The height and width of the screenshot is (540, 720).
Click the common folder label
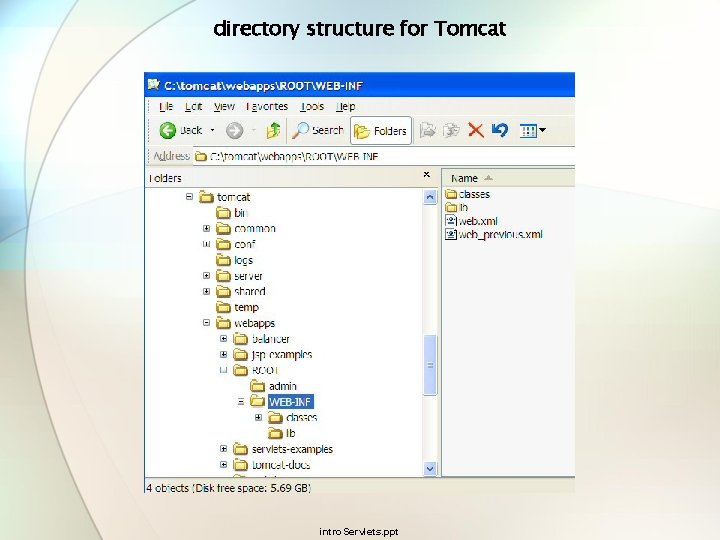pyautogui.click(x=255, y=228)
